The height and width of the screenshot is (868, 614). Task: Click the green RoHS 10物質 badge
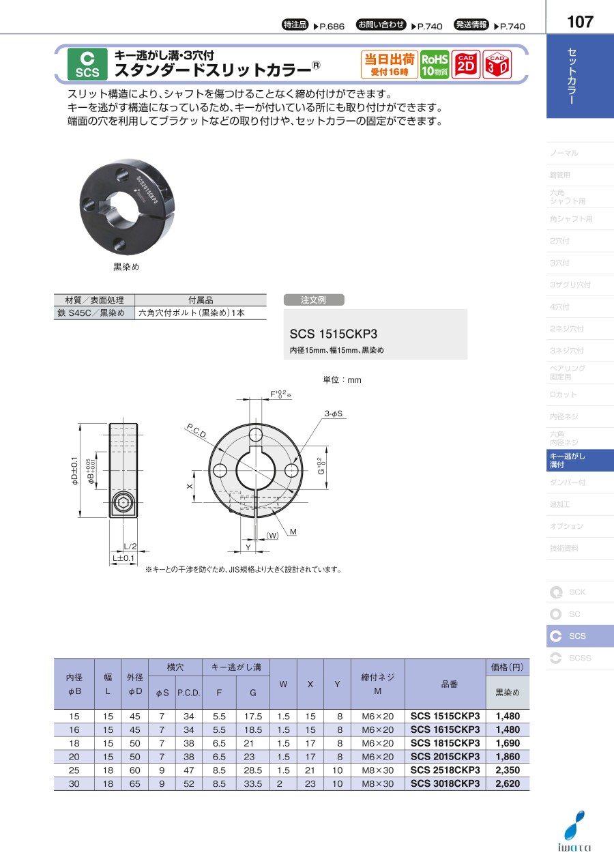[435, 65]
